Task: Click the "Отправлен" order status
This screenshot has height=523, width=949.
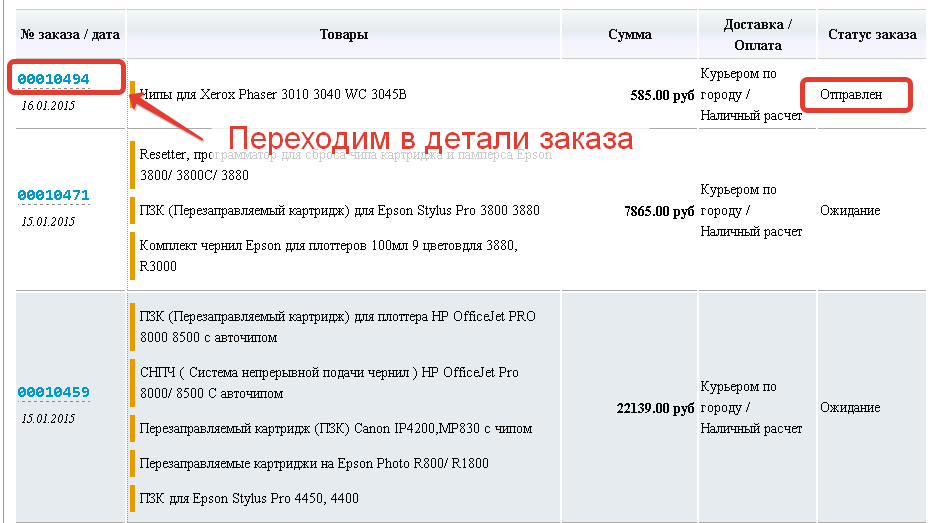Action: tap(851, 95)
